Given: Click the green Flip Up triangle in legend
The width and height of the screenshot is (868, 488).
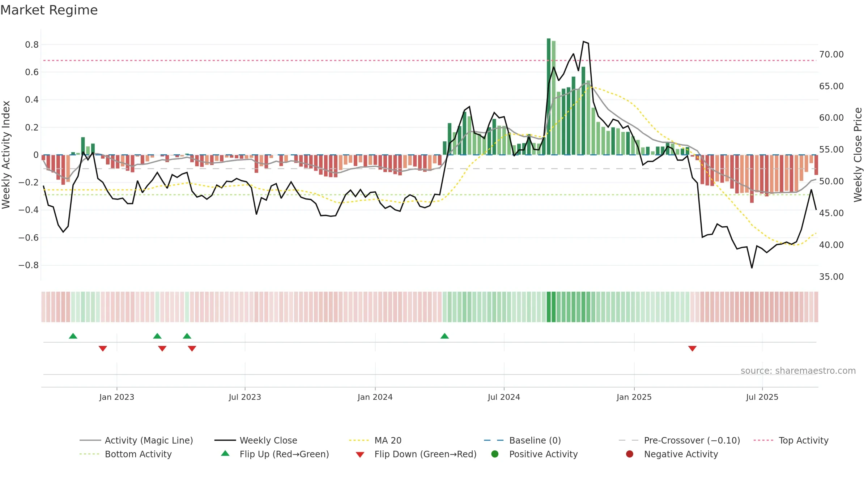Looking at the screenshot, I should click(x=225, y=453).
